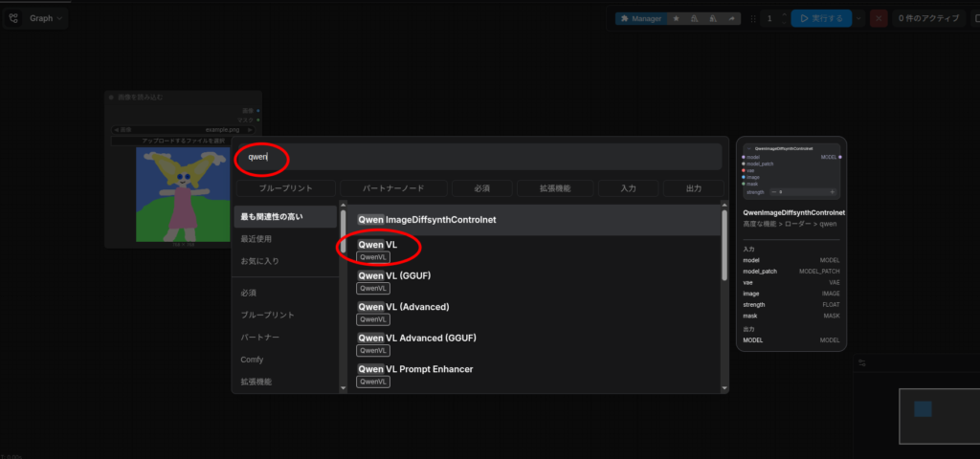Choose the Qwen VL node result
This screenshot has width=980, height=459.
(x=377, y=246)
